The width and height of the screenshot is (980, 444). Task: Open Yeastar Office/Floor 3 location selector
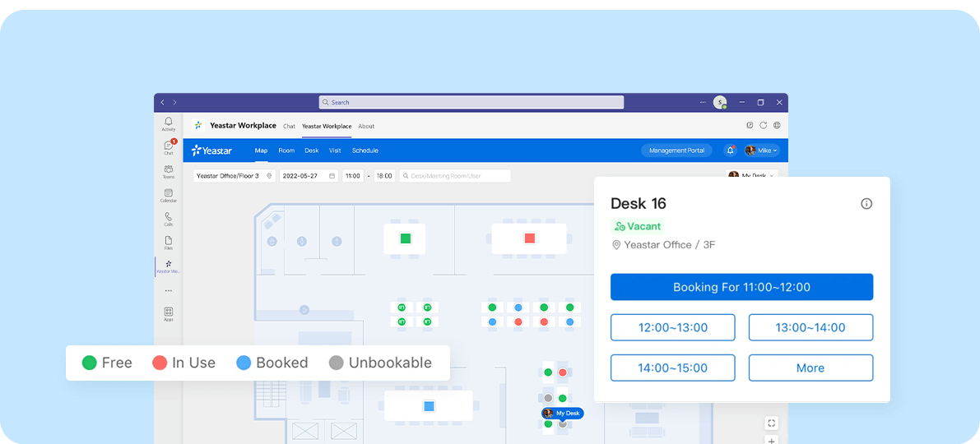235,176
